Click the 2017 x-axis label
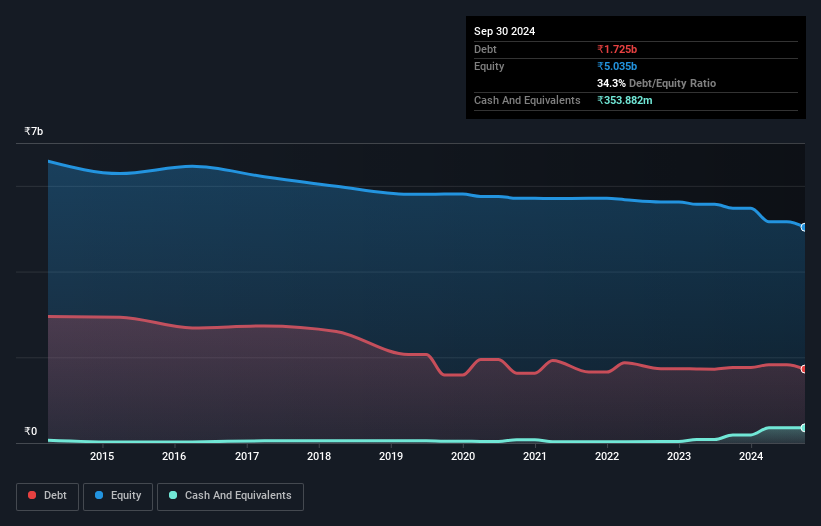821x526 pixels. pos(247,456)
